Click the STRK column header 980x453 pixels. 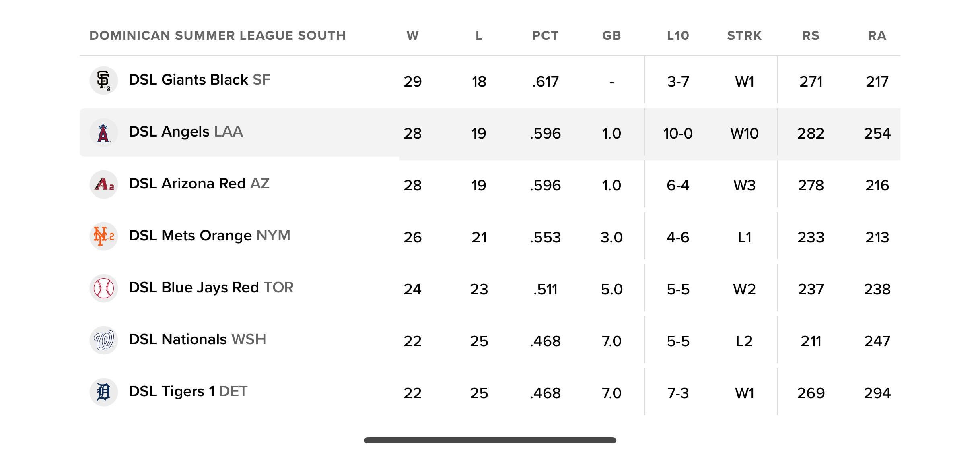[x=744, y=36]
